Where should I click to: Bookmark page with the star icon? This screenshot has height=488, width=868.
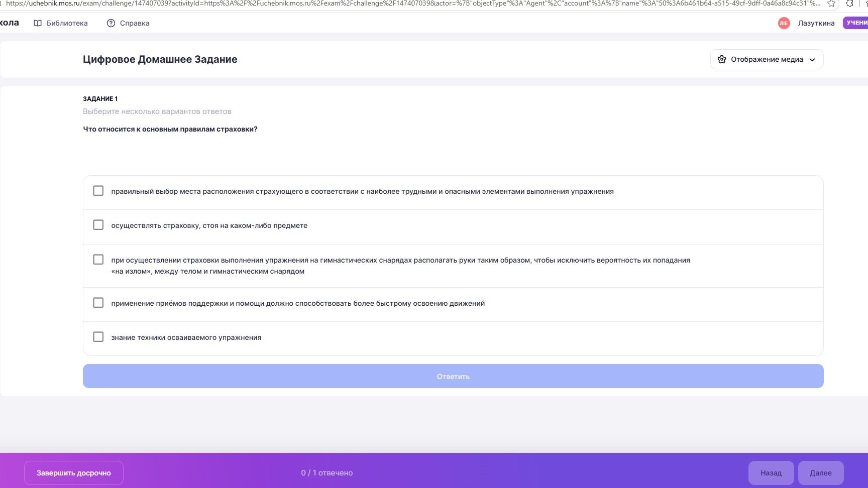[x=831, y=4]
